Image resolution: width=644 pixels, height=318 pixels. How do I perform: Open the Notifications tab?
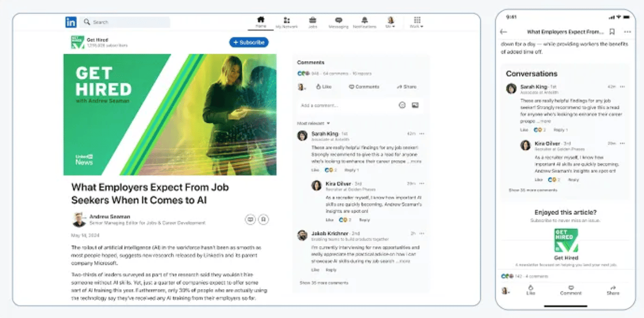click(365, 22)
